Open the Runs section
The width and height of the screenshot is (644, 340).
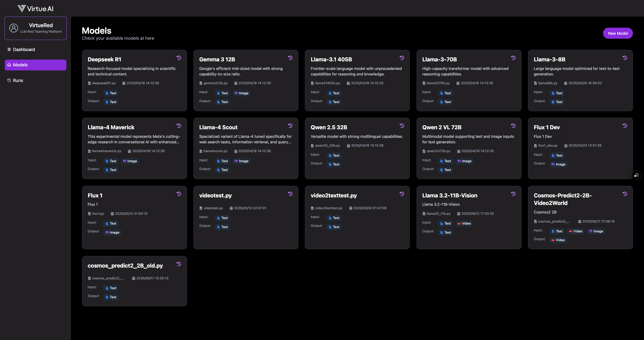(18, 80)
